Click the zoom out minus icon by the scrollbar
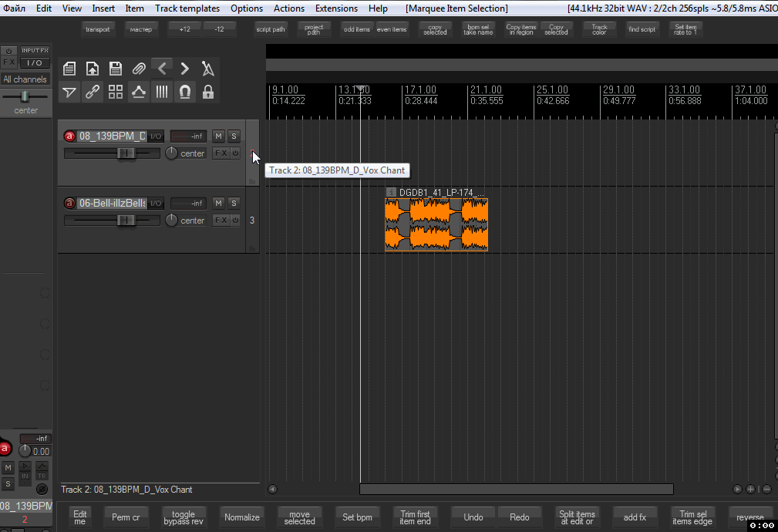 click(766, 490)
